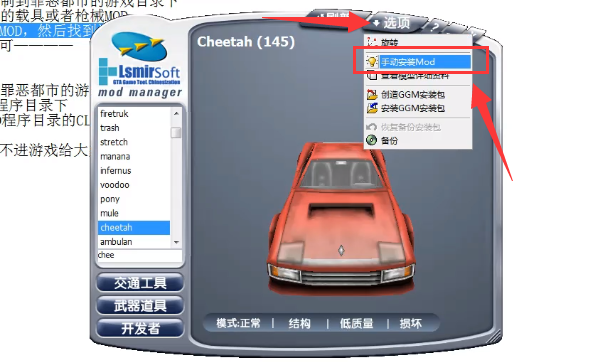590x362 pixels.
Task: Open the 选项 options dropdown tab
Action: pyautogui.click(x=391, y=23)
